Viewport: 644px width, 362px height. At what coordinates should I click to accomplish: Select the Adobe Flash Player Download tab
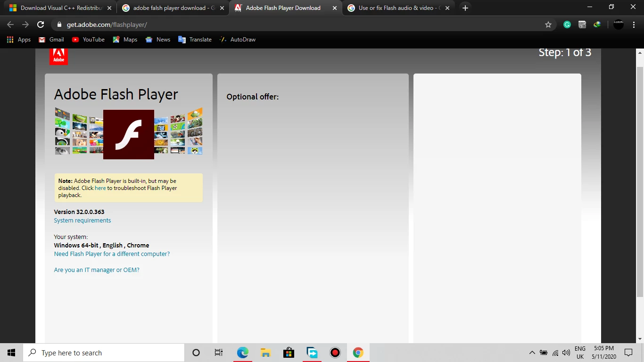[x=286, y=8]
